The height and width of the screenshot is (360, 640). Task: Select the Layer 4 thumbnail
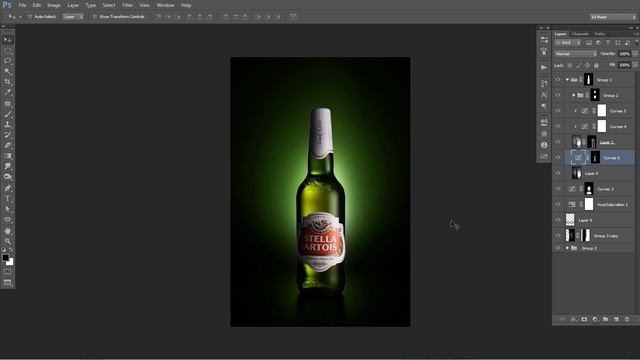(570, 220)
